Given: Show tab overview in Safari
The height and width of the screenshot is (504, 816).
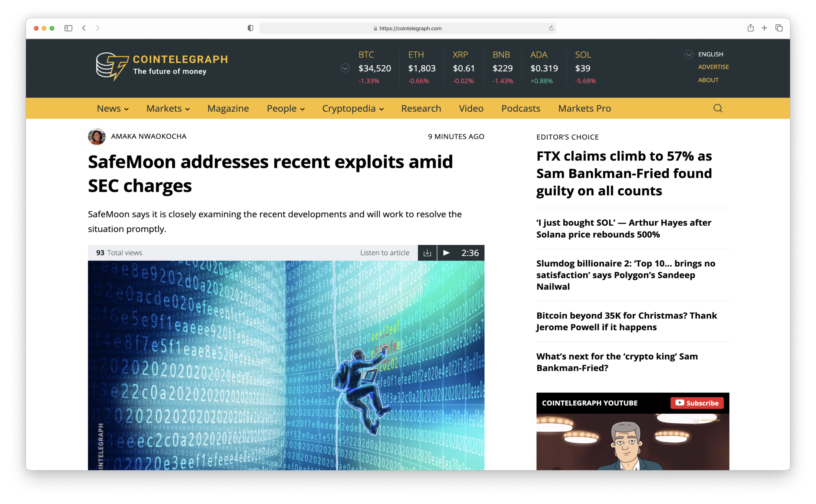Looking at the screenshot, I should [x=779, y=28].
